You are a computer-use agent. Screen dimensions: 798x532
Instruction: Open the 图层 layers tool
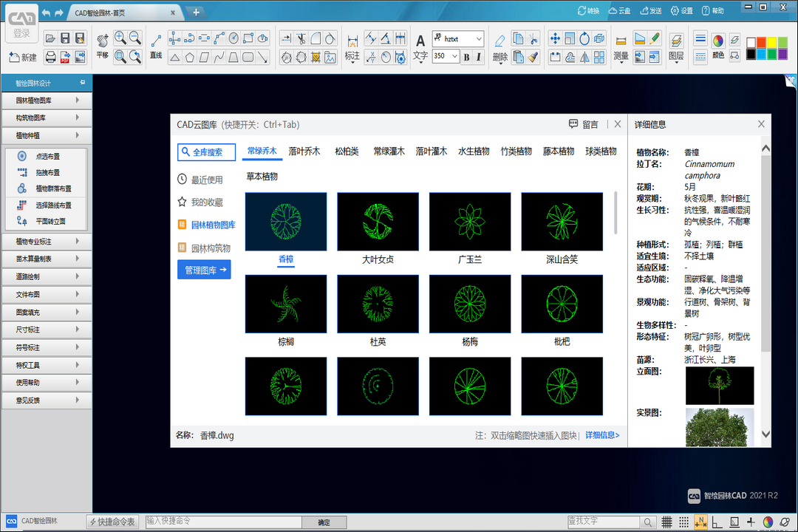tap(676, 46)
